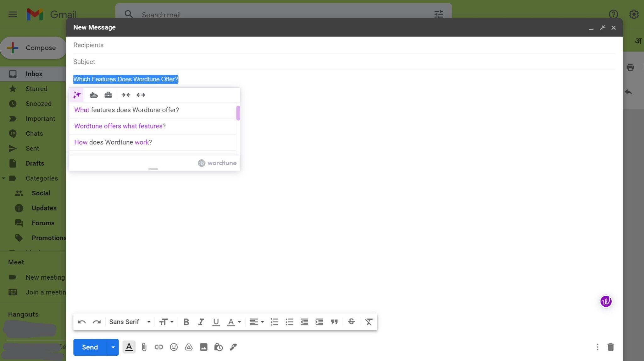This screenshot has width=644, height=361.
Task: Toggle underline formatting
Action: 216,321
